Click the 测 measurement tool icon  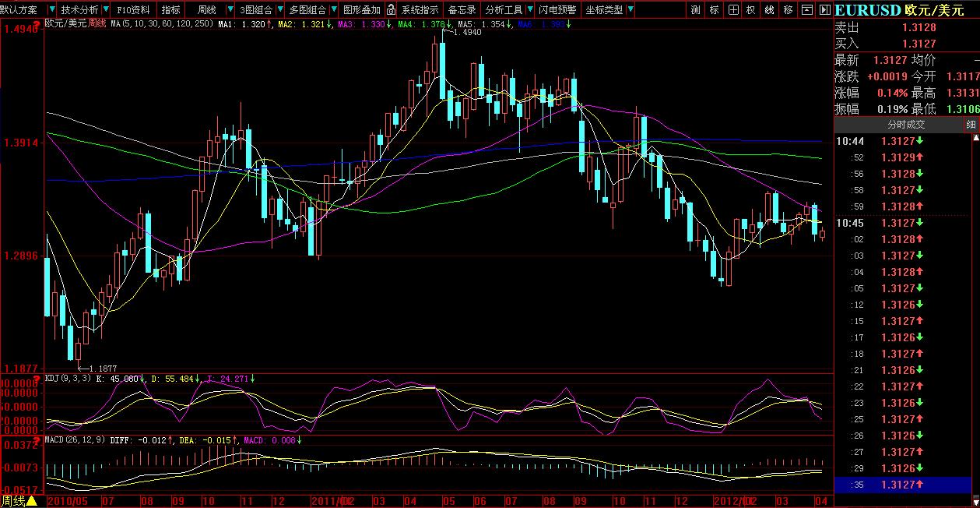click(x=694, y=10)
